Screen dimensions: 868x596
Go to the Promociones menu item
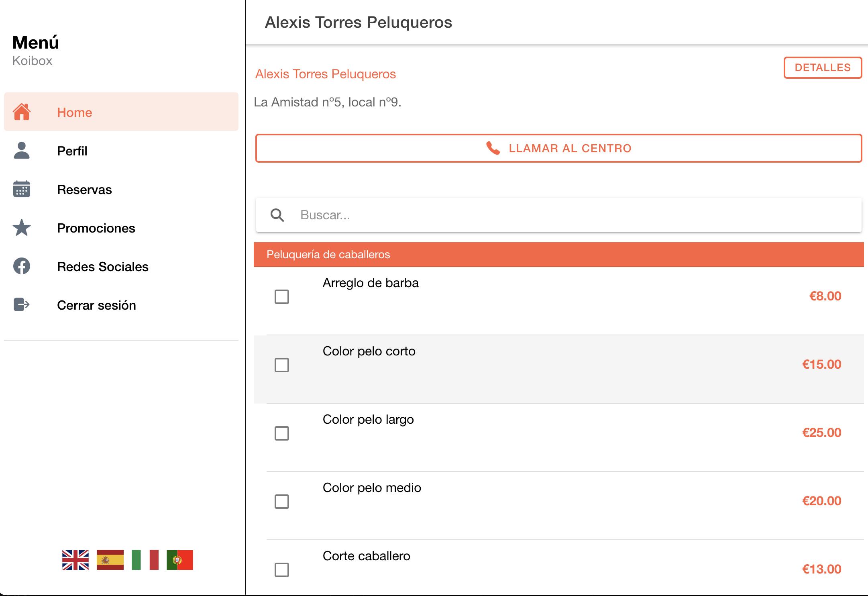coord(121,228)
